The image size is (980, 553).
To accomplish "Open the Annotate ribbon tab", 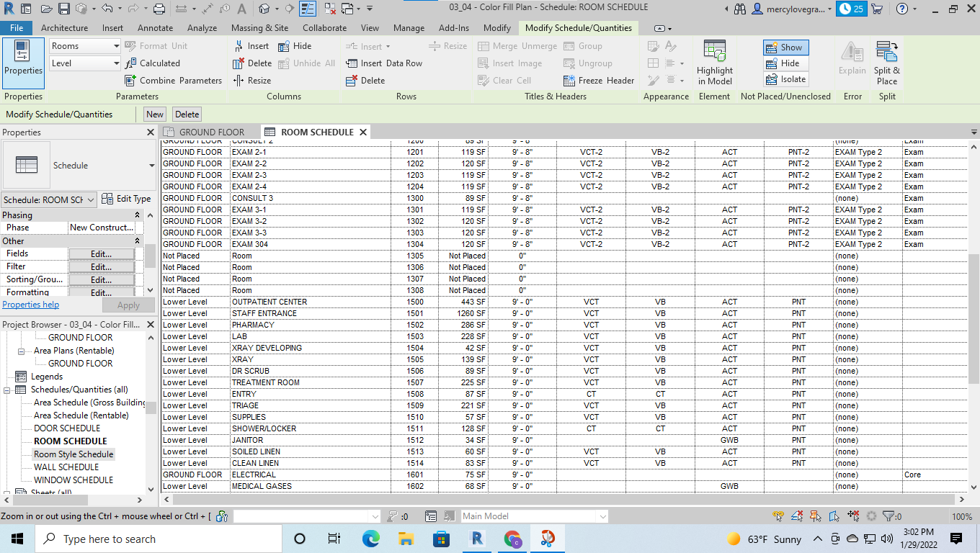I will pyautogui.click(x=155, y=28).
